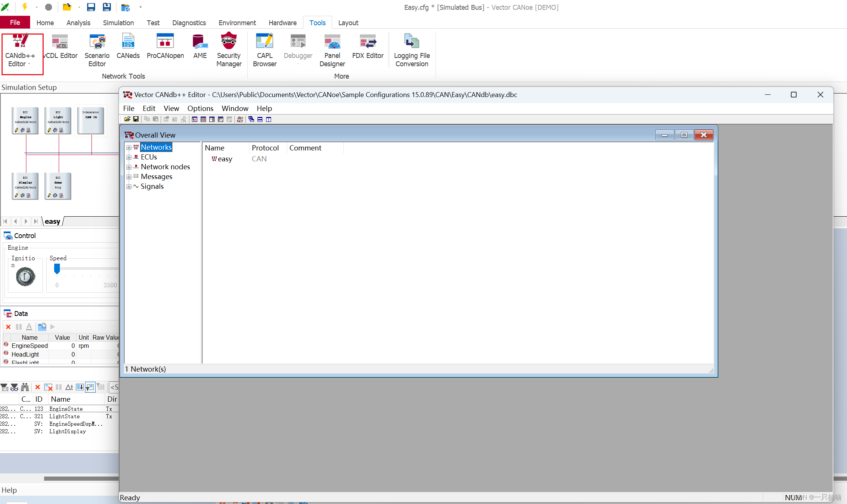Expand the Networks tree node
This screenshot has width=847, height=504.
click(x=129, y=147)
